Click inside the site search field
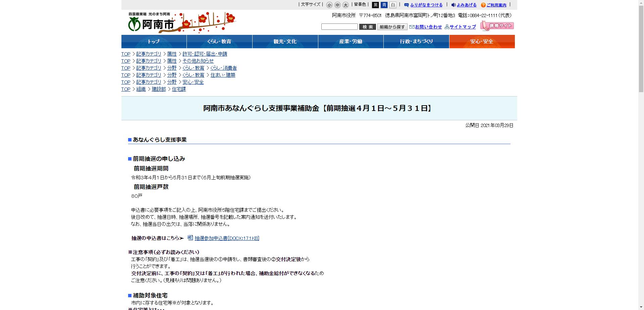This screenshot has height=310, width=644. (x=339, y=27)
